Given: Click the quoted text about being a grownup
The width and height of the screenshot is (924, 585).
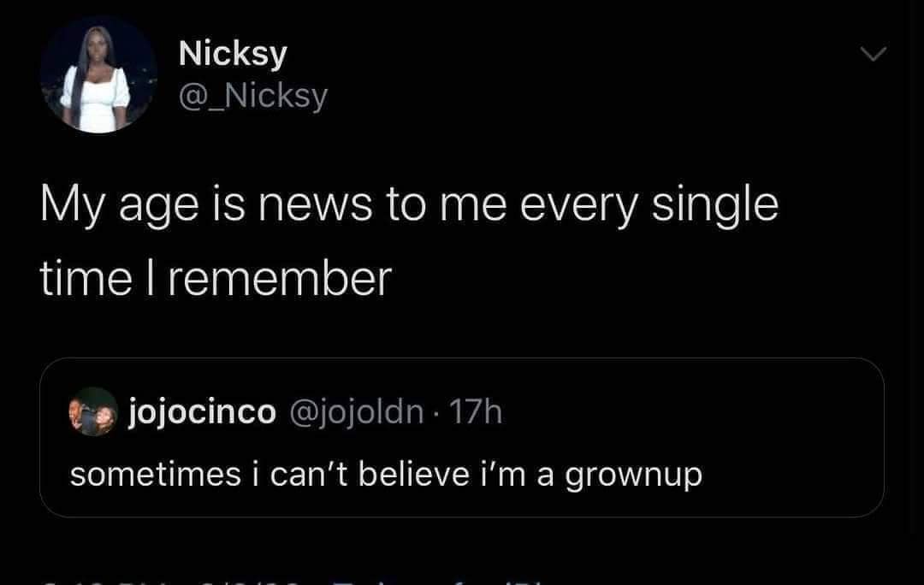Looking at the screenshot, I should pos(386,473).
